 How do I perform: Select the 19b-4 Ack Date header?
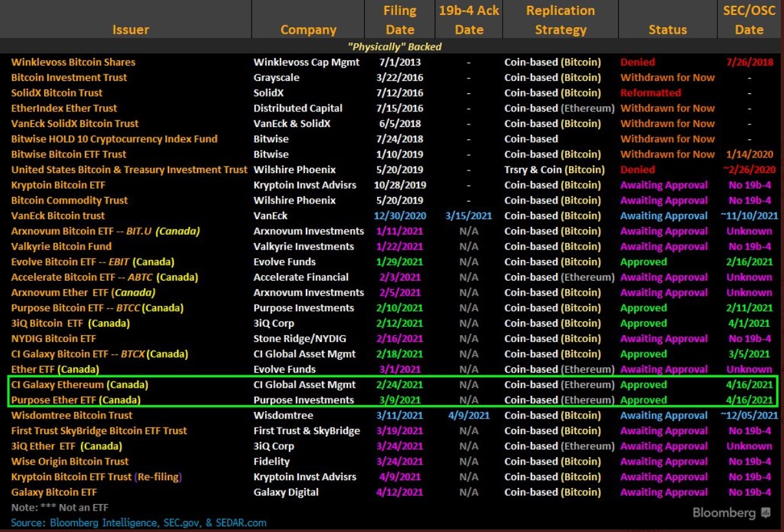pyautogui.click(x=468, y=20)
